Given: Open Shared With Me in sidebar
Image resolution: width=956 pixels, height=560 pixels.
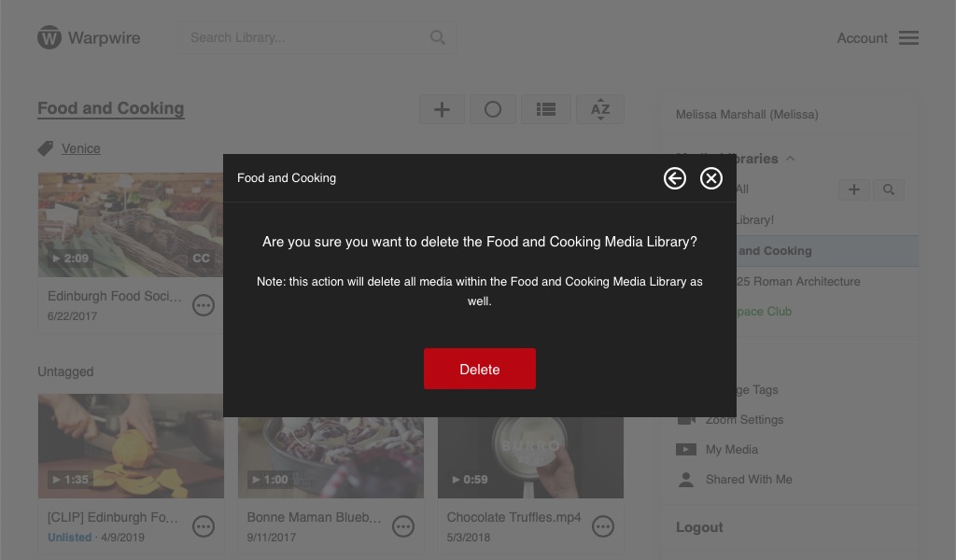Looking at the screenshot, I should pos(749,480).
